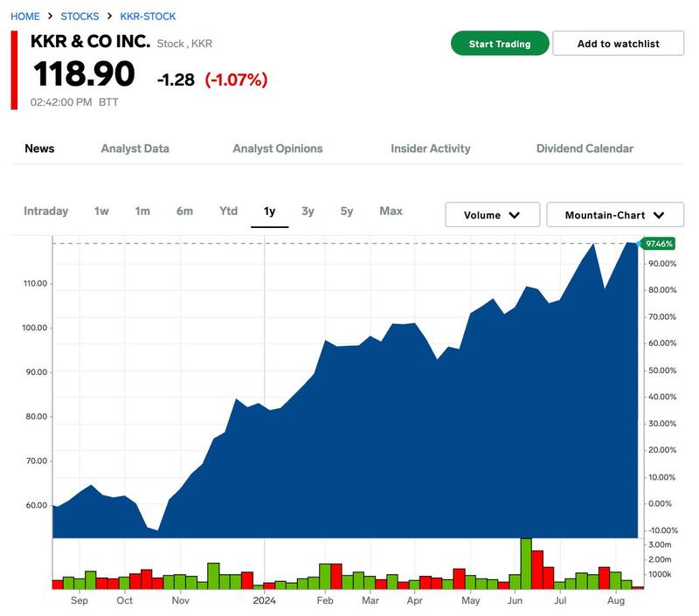
Task: Select the 1m chart range
Action: (142, 211)
